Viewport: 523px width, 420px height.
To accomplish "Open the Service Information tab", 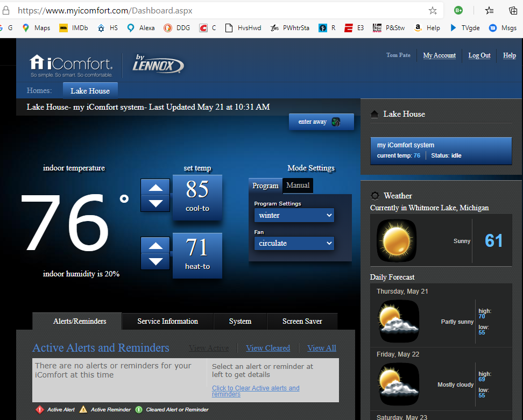I will click(x=168, y=322).
